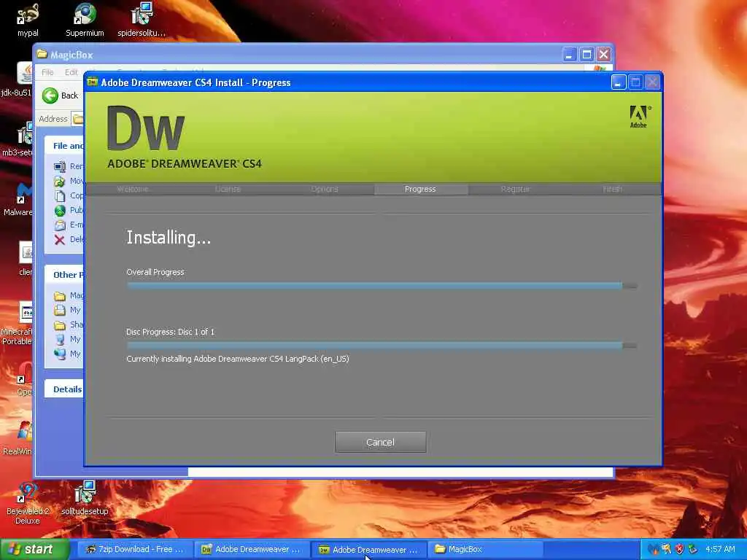Open File menu in MagicBox window
The height and width of the screenshot is (560, 747).
pyautogui.click(x=47, y=72)
